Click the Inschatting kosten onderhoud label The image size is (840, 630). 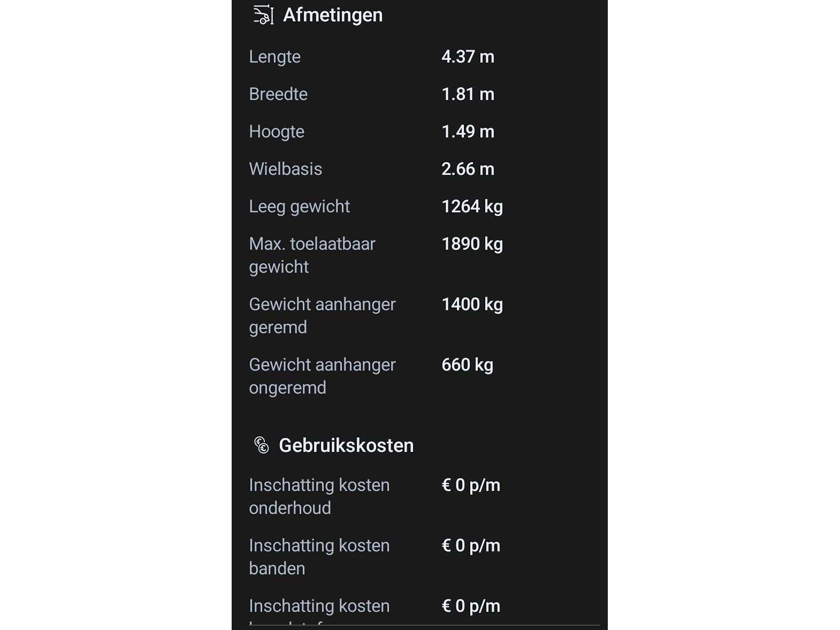coord(319,496)
